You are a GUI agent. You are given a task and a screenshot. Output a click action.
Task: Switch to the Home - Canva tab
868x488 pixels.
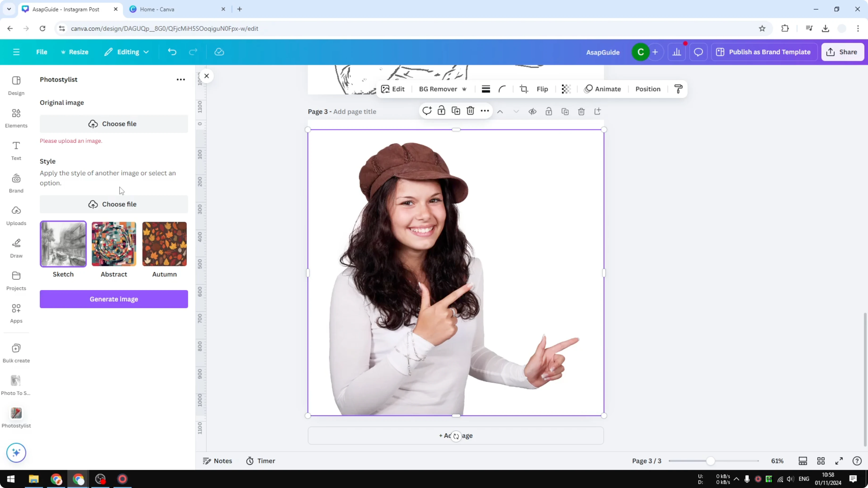point(158,9)
